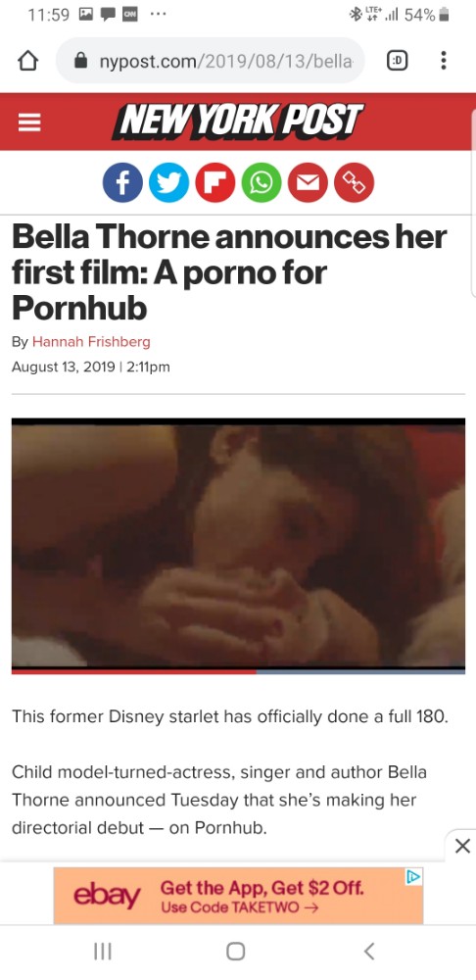Open Chrome's three-dot overflow menu

pyautogui.click(x=444, y=61)
